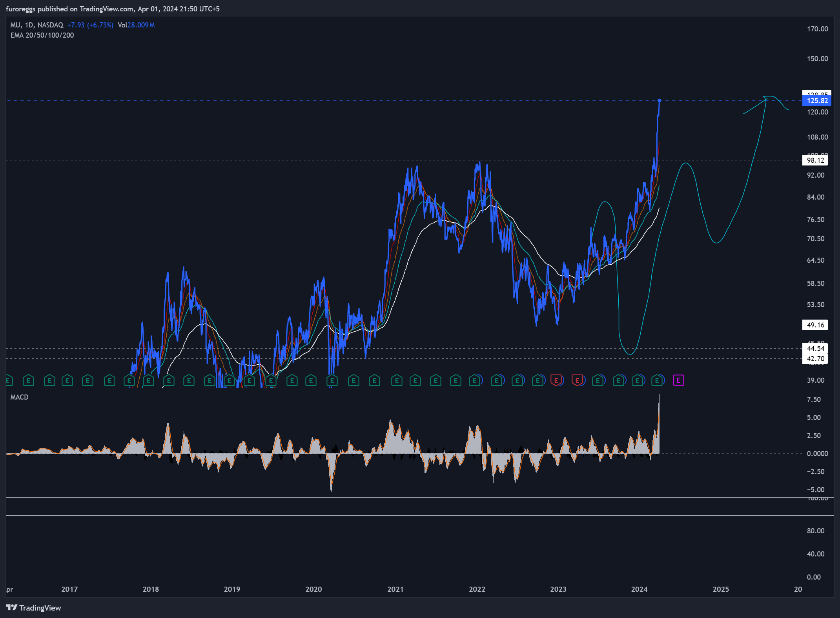Click the +7.93 (+6.73%) change value
The image size is (840, 618).
(x=90, y=25)
